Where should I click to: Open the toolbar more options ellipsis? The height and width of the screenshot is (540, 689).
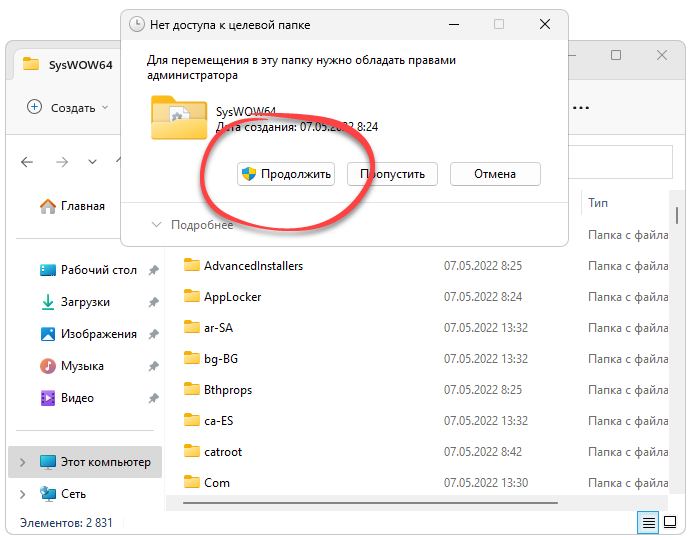click(x=581, y=108)
